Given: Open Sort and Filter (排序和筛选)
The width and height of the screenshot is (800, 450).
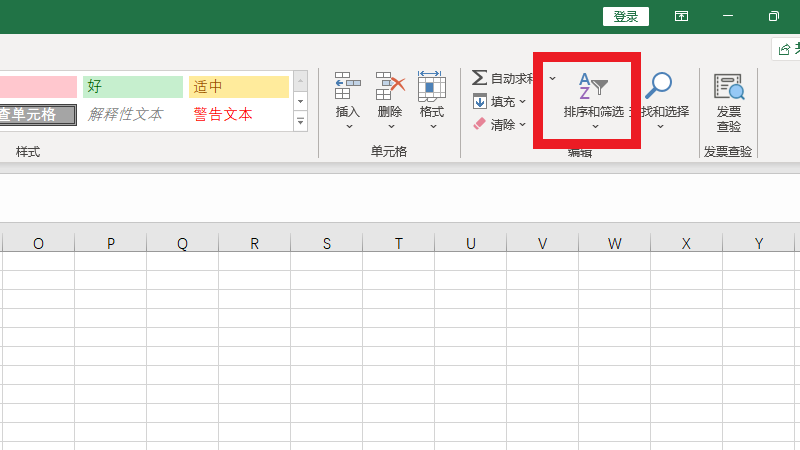Looking at the screenshot, I should coord(593,89).
